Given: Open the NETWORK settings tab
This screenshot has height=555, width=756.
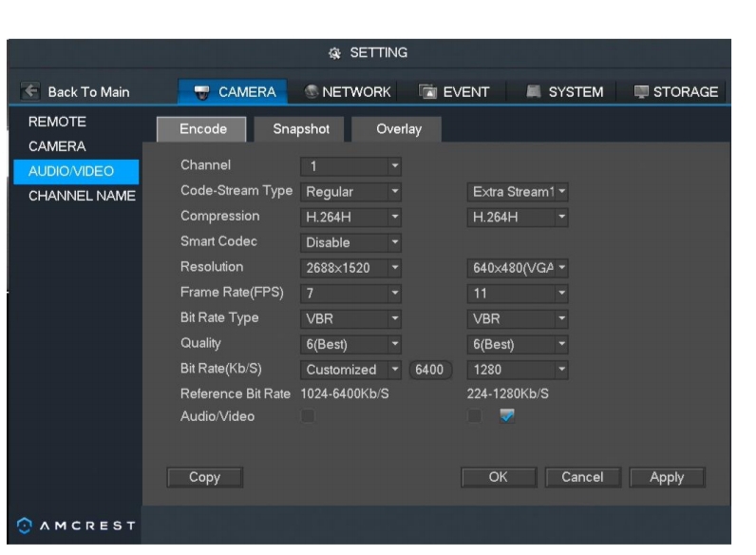Looking at the screenshot, I should (x=348, y=91).
